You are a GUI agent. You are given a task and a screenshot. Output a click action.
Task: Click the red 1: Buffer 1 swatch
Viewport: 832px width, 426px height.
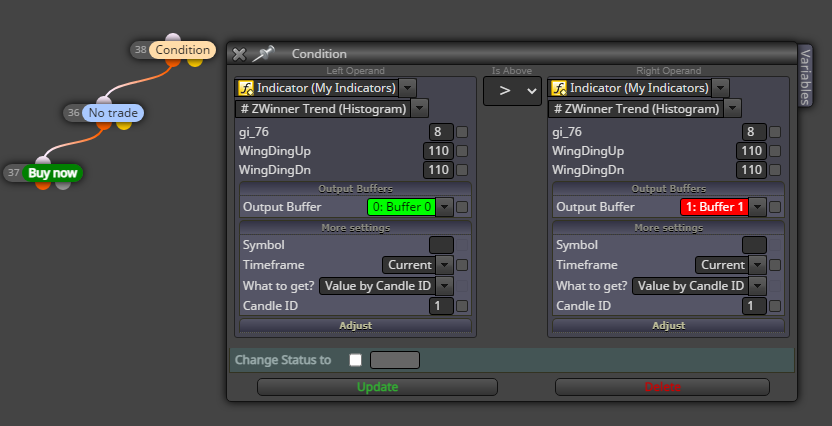click(x=715, y=207)
